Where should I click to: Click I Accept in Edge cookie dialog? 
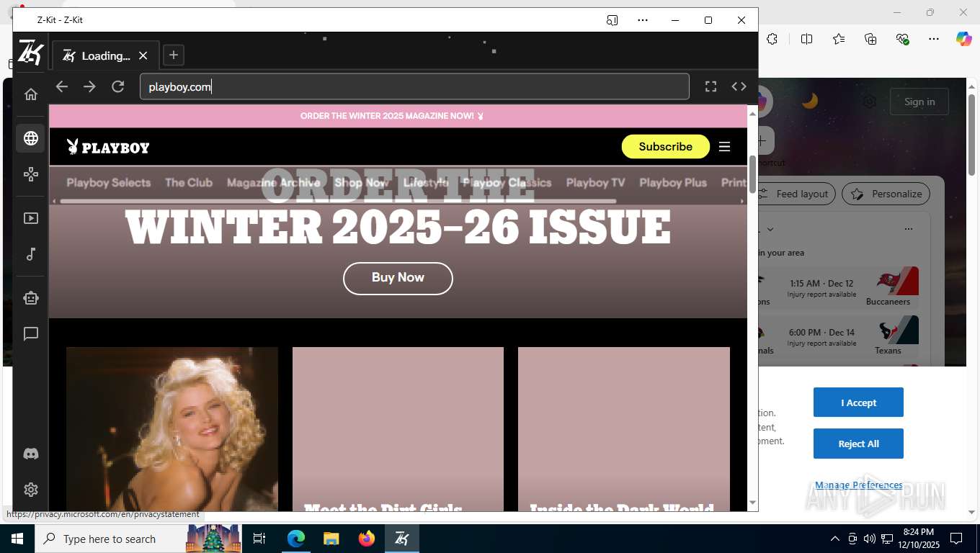(858, 403)
